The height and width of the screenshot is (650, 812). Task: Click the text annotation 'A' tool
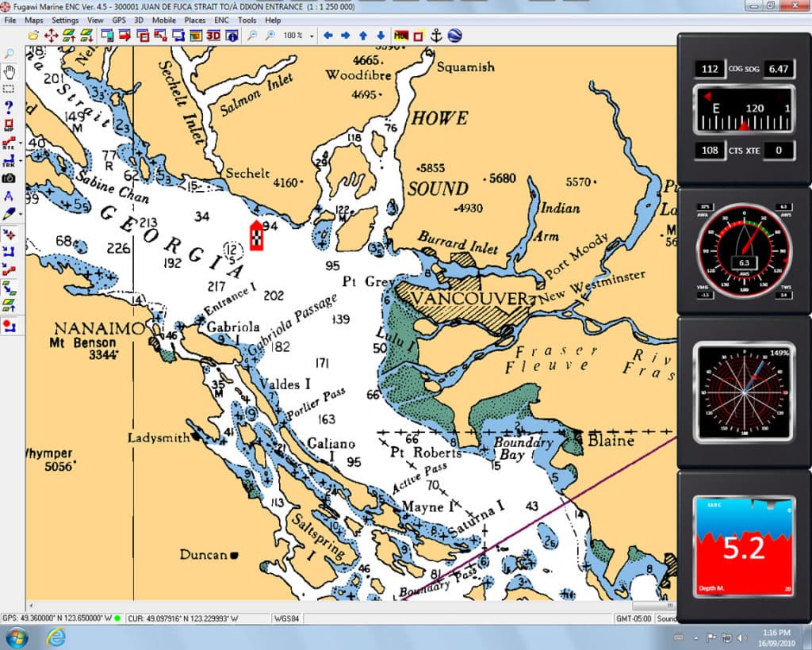[x=9, y=196]
